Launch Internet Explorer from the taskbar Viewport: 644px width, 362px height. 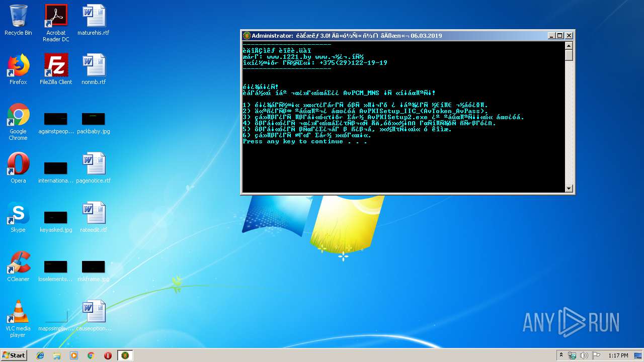click(40, 355)
